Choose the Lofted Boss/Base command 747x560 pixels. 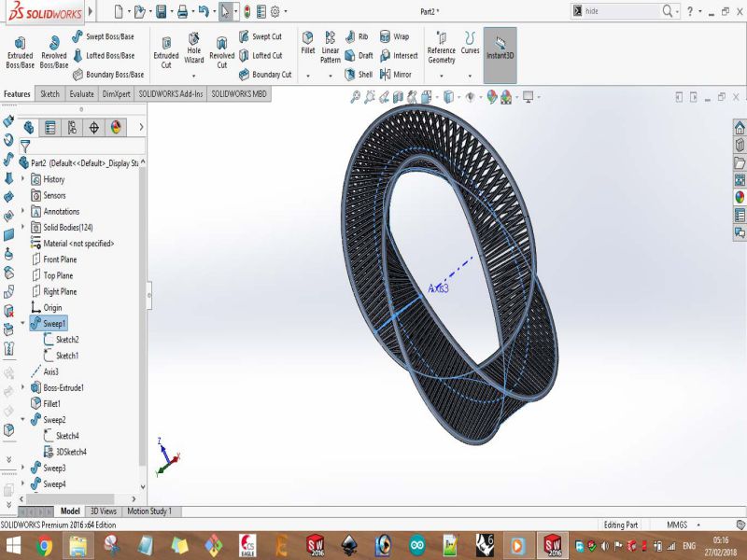pyautogui.click(x=104, y=56)
